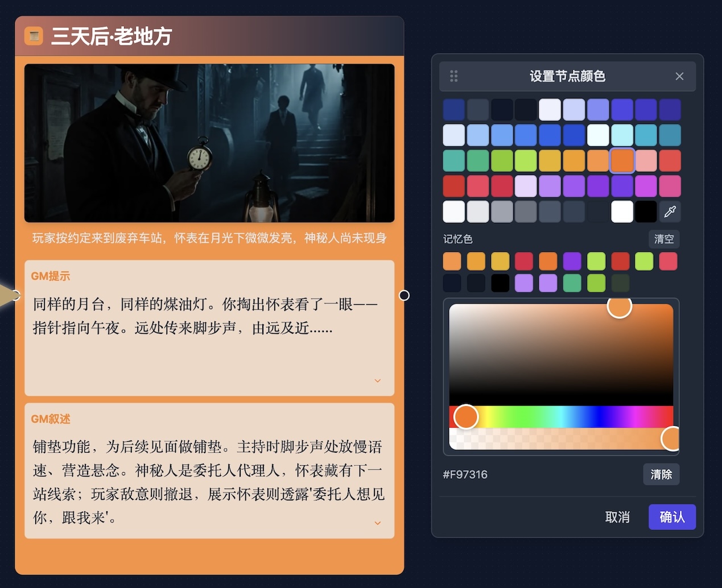
Task: Confirm node color with 确认 button
Action: pos(672,517)
